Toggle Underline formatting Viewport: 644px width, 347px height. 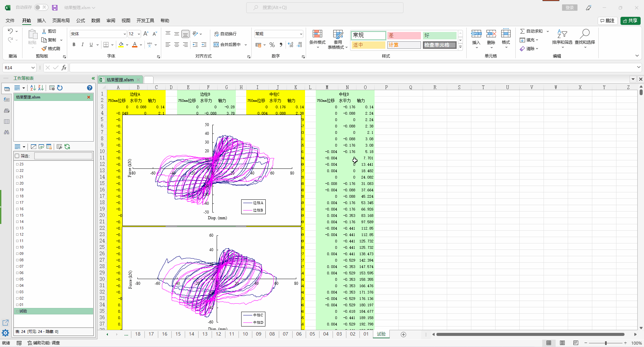tap(91, 45)
